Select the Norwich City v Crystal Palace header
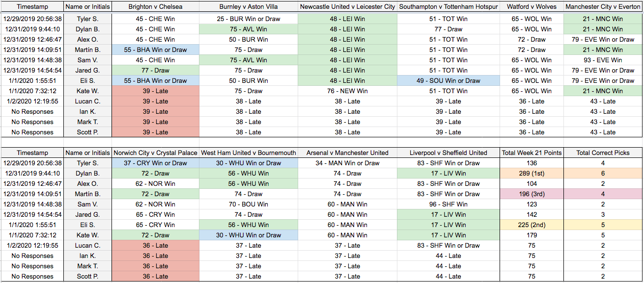This screenshot has width=644, height=283. point(155,153)
